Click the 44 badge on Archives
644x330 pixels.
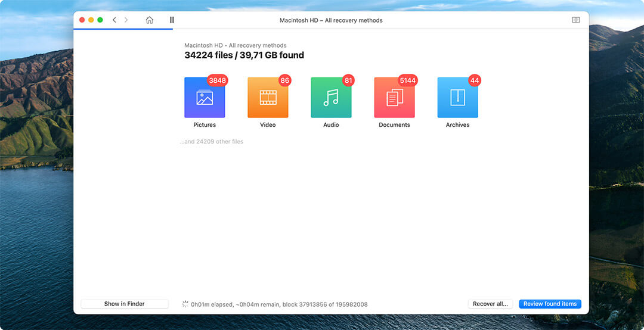point(475,80)
